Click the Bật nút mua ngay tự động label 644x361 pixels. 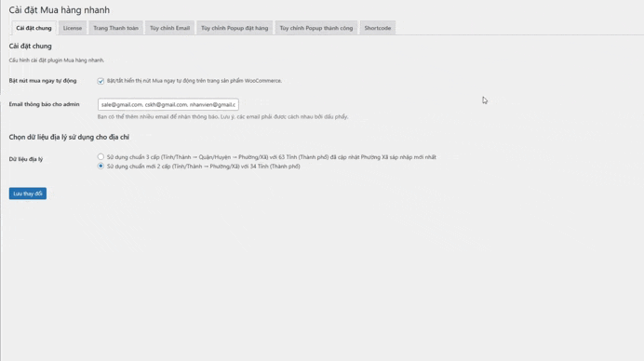[x=43, y=81]
